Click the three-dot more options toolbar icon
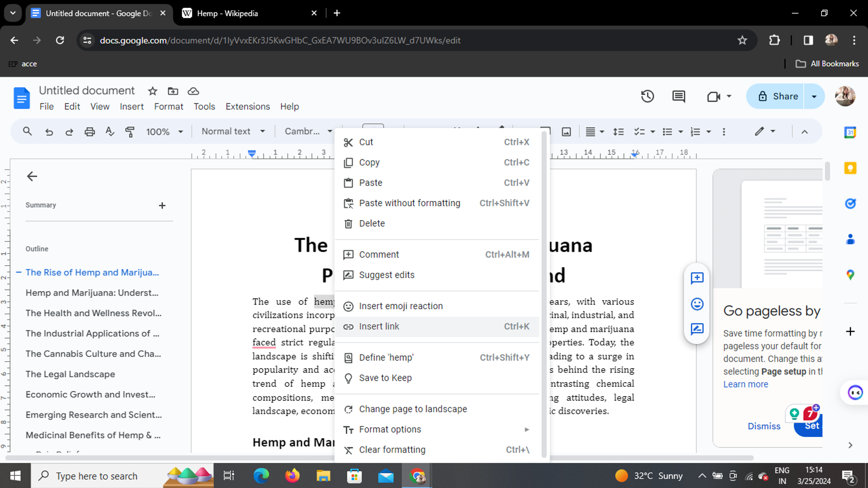 tap(723, 132)
